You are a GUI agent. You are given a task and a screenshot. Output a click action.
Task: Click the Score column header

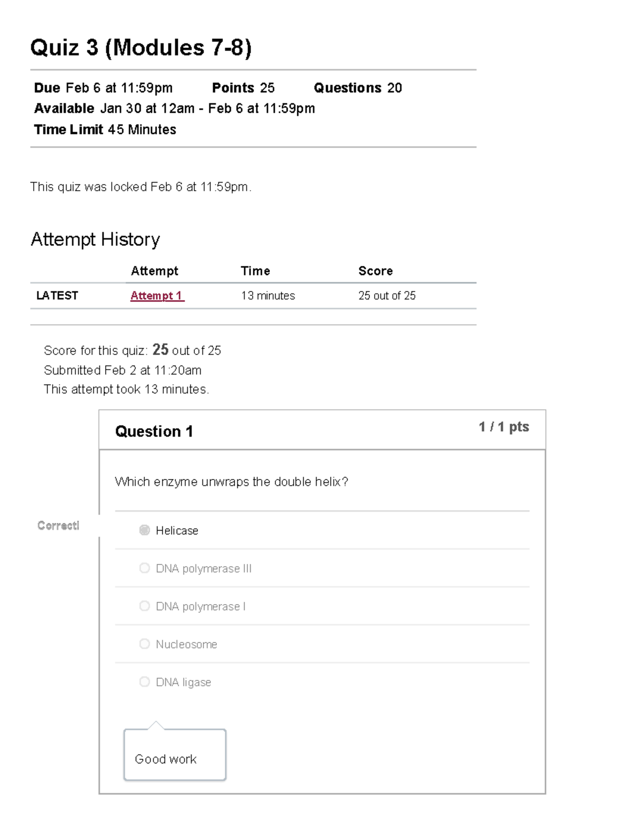pos(375,271)
